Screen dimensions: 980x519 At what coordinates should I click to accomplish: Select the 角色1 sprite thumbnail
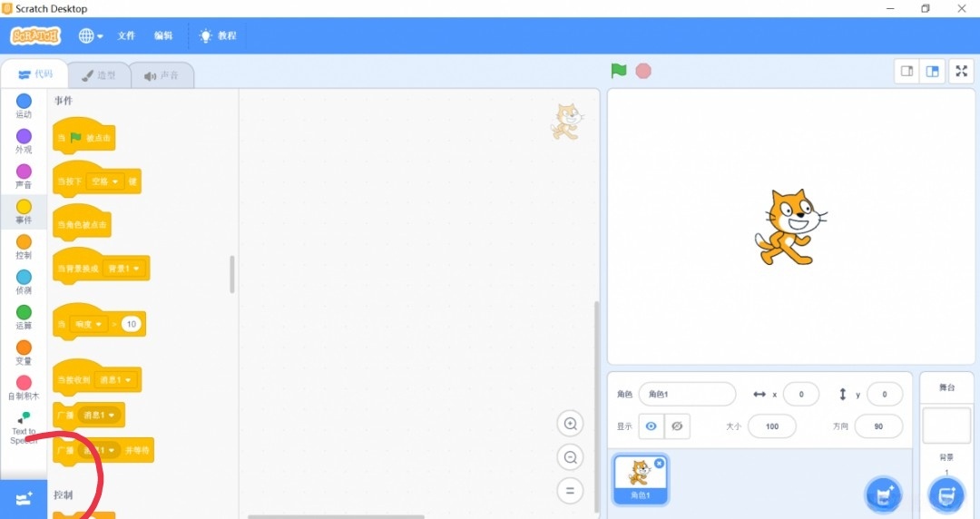[640, 479]
